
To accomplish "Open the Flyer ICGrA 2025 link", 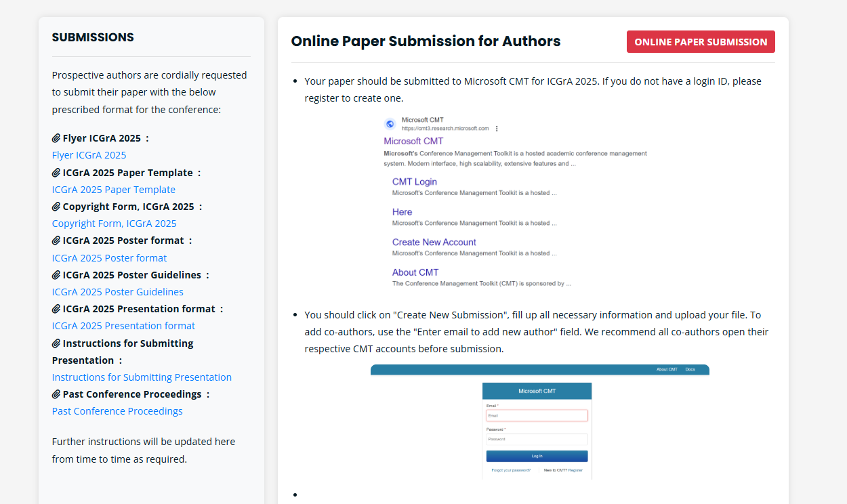I will 89,155.
